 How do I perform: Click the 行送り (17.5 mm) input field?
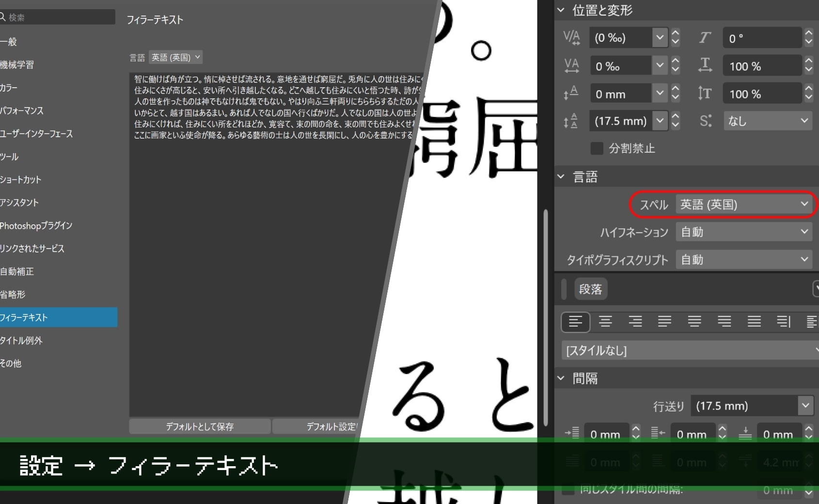[744, 406]
